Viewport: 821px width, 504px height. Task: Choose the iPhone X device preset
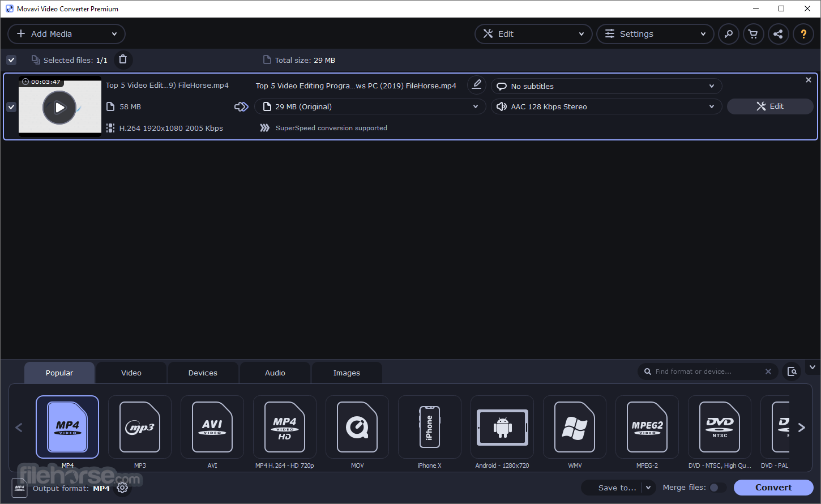coord(429,427)
